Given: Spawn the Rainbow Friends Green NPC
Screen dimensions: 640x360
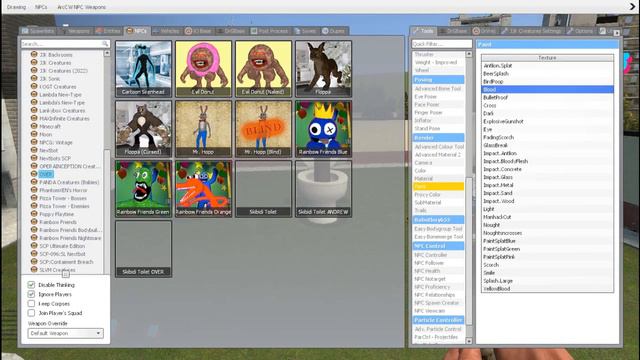Looking at the screenshot, I should coord(143,189).
